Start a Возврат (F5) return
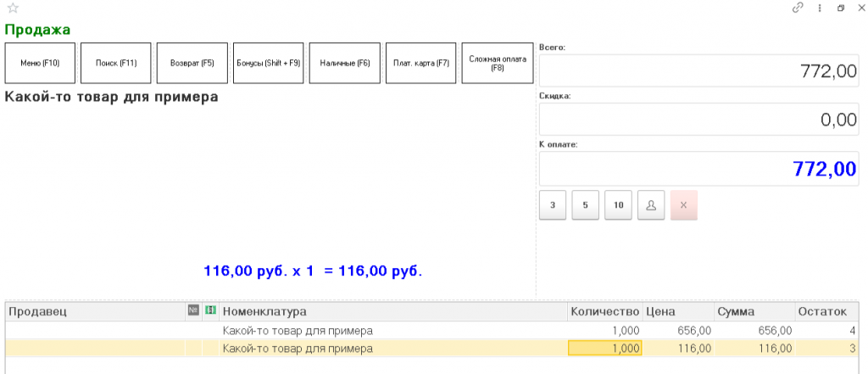Image resolution: width=868 pixels, height=374 pixels. 192,63
